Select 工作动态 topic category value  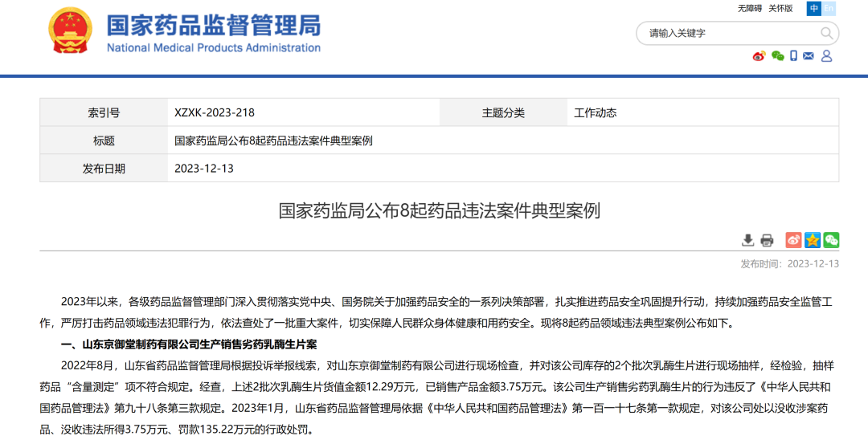click(x=595, y=112)
